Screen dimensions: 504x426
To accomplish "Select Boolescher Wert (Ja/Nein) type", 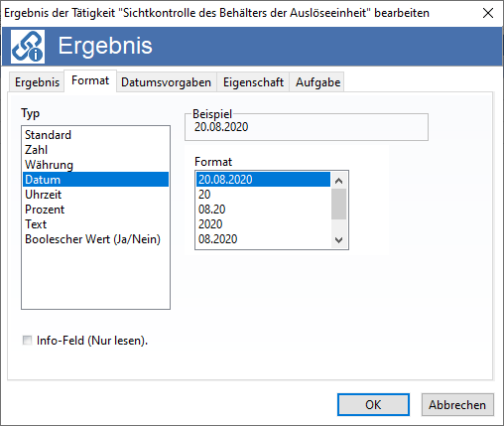I will [x=95, y=239].
